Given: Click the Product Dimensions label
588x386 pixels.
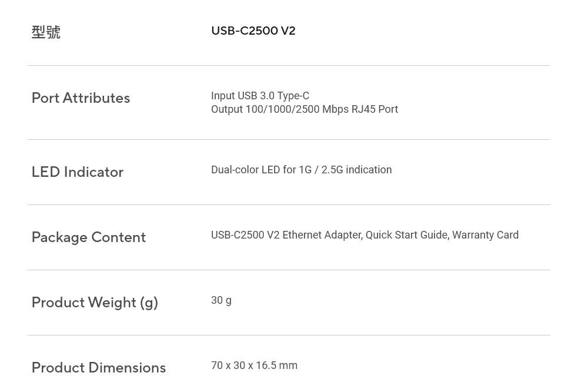Looking at the screenshot, I should (98, 368).
